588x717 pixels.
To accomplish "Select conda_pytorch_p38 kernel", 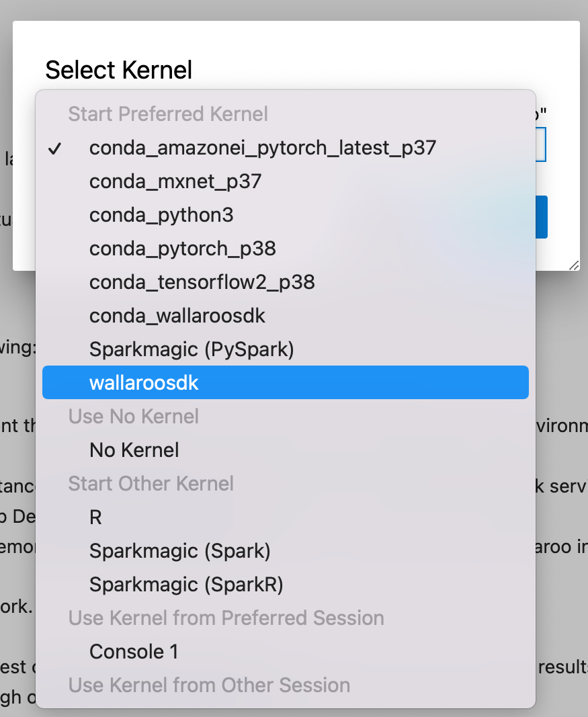I will [182, 249].
